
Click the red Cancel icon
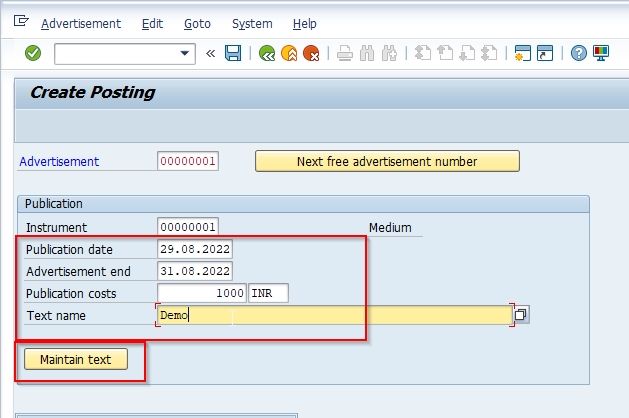pyautogui.click(x=311, y=53)
